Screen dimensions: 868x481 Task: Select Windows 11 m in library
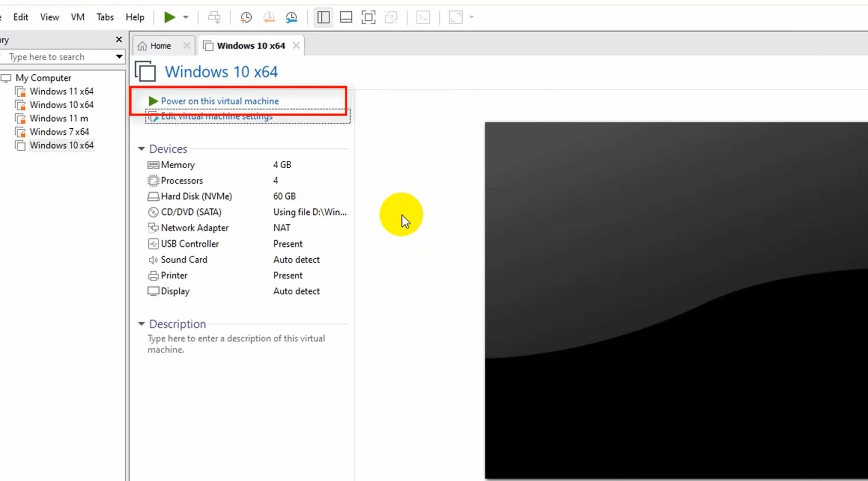59,118
